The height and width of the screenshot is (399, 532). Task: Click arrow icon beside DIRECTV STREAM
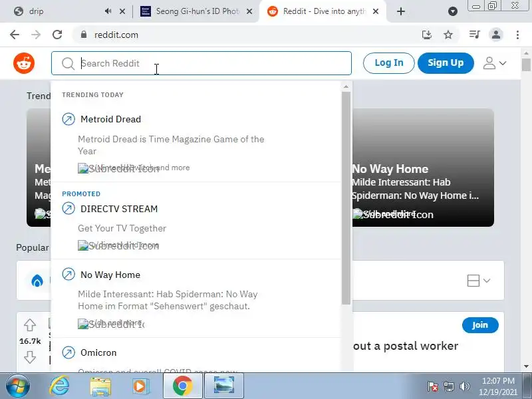pyautogui.click(x=68, y=209)
